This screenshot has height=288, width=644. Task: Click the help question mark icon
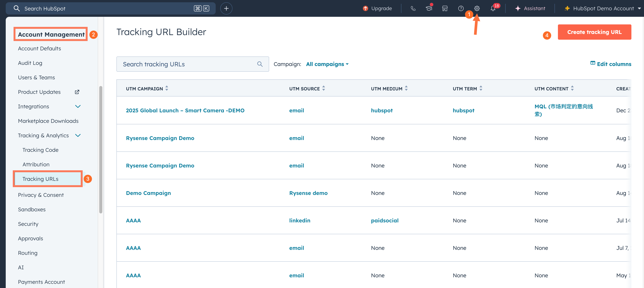pyautogui.click(x=461, y=9)
